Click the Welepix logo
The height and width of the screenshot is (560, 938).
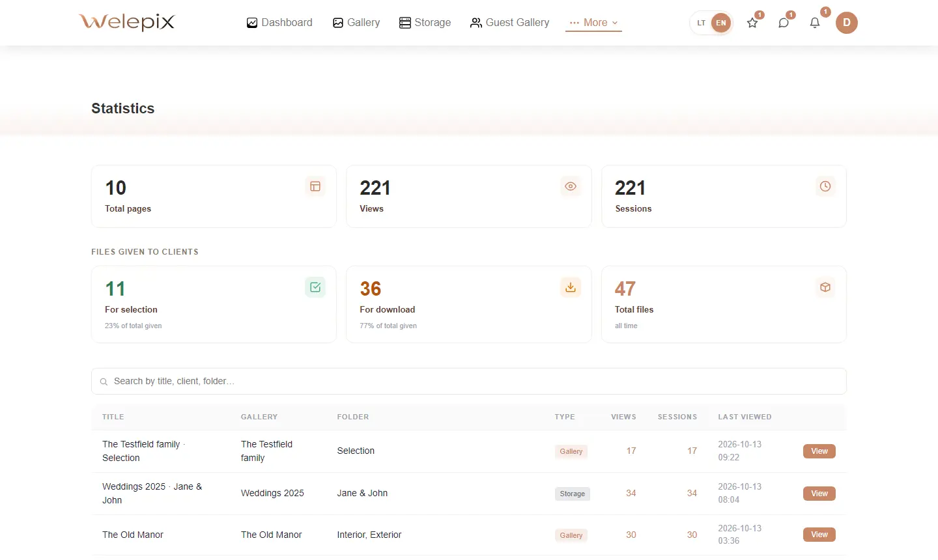tap(127, 22)
